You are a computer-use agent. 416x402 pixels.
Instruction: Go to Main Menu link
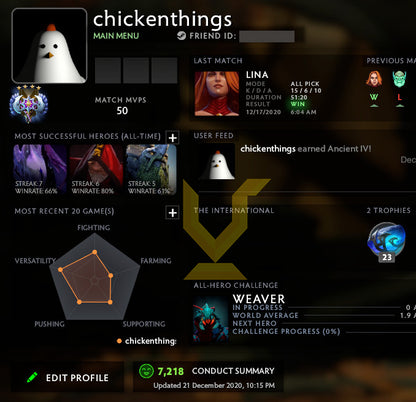[x=116, y=36]
